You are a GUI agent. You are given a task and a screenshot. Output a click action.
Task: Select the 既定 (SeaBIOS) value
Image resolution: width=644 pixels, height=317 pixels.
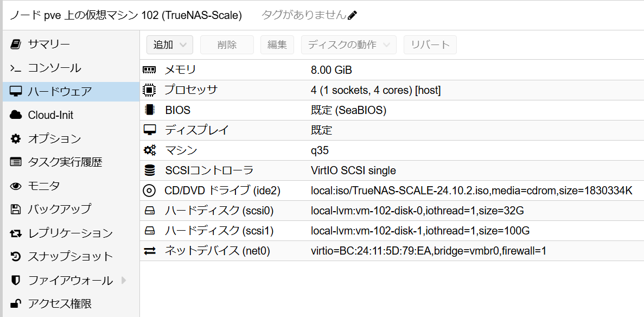click(349, 110)
